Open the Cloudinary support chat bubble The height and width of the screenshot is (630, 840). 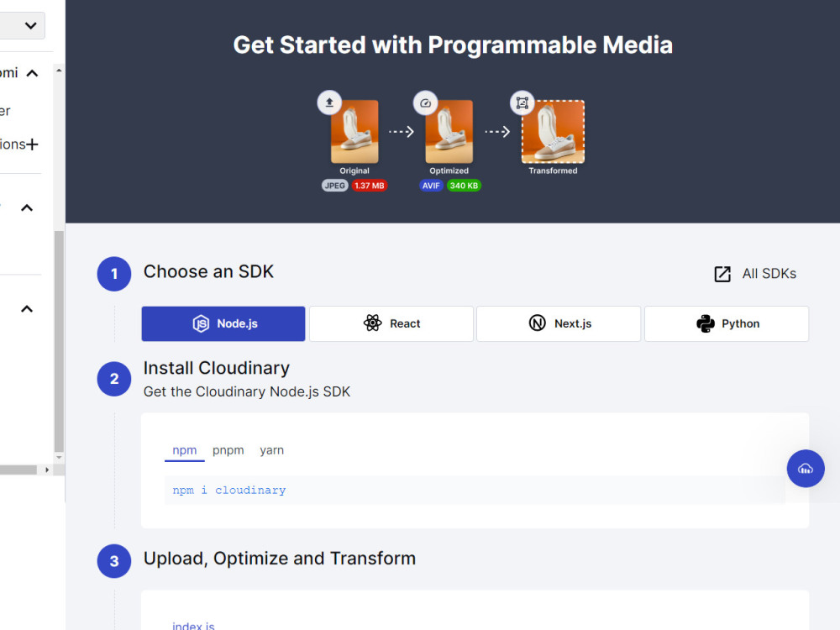coord(806,468)
